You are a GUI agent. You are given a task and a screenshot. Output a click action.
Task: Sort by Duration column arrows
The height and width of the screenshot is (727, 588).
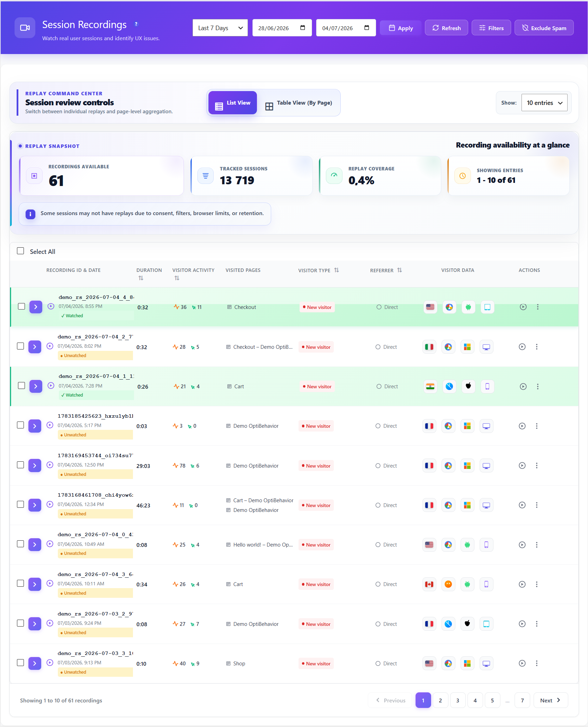tap(141, 278)
